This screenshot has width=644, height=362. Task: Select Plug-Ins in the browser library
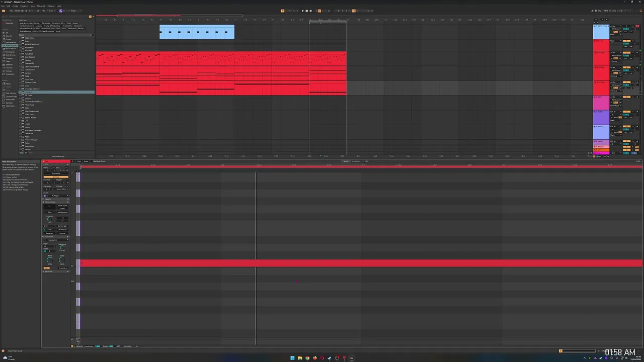pos(9,58)
